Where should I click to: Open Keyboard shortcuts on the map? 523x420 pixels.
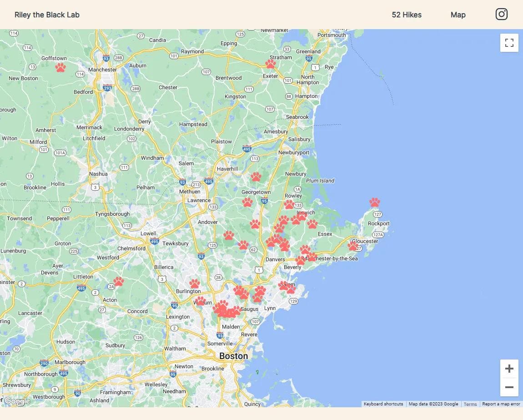(383, 404)
